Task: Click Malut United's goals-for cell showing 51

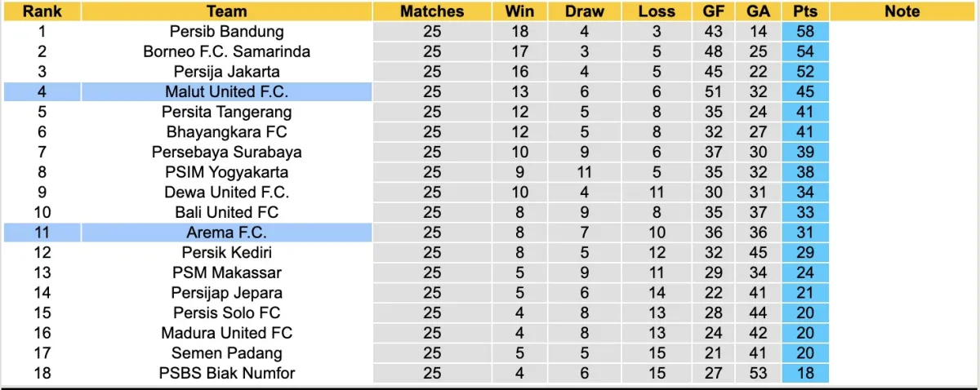Action: pos(713,92)
